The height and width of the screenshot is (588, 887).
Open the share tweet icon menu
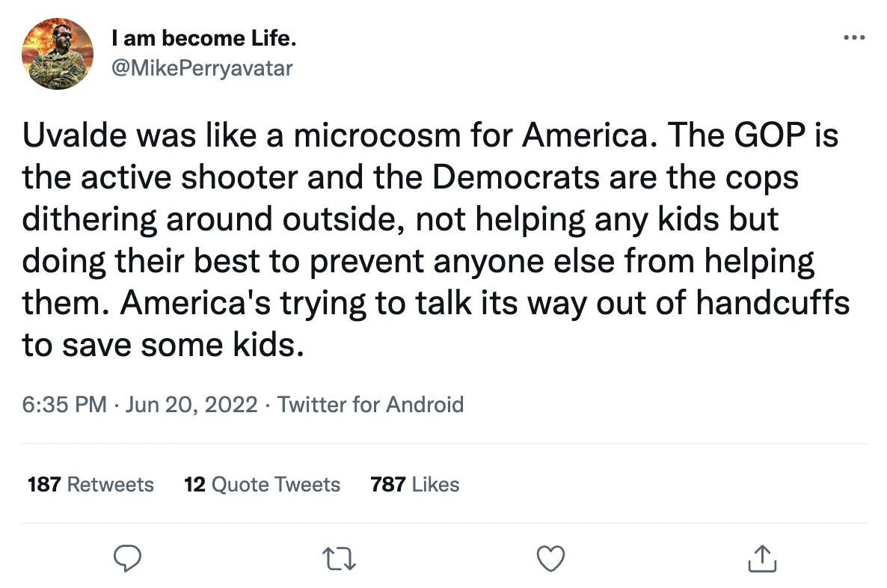pyautogui.click(x=763, y=557)
